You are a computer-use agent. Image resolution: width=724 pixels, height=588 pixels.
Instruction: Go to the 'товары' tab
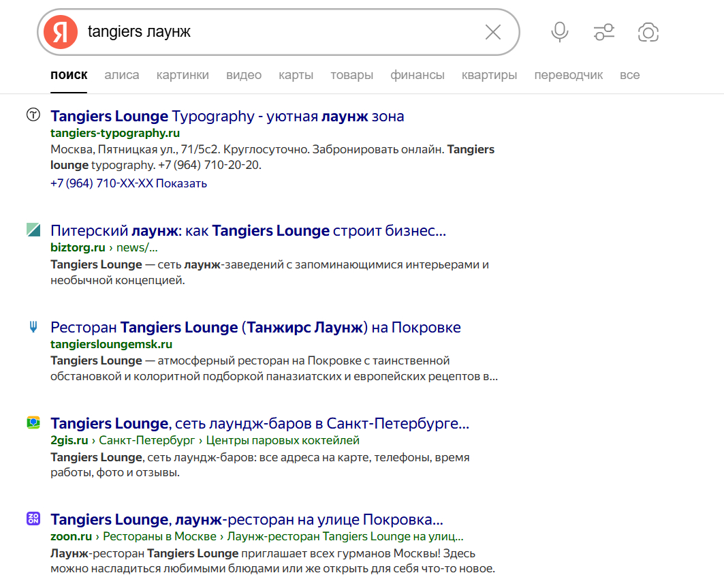point(352,75)
